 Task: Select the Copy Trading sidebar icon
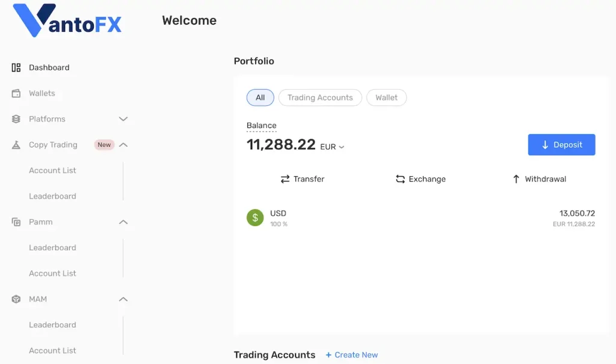click(16, 144)
